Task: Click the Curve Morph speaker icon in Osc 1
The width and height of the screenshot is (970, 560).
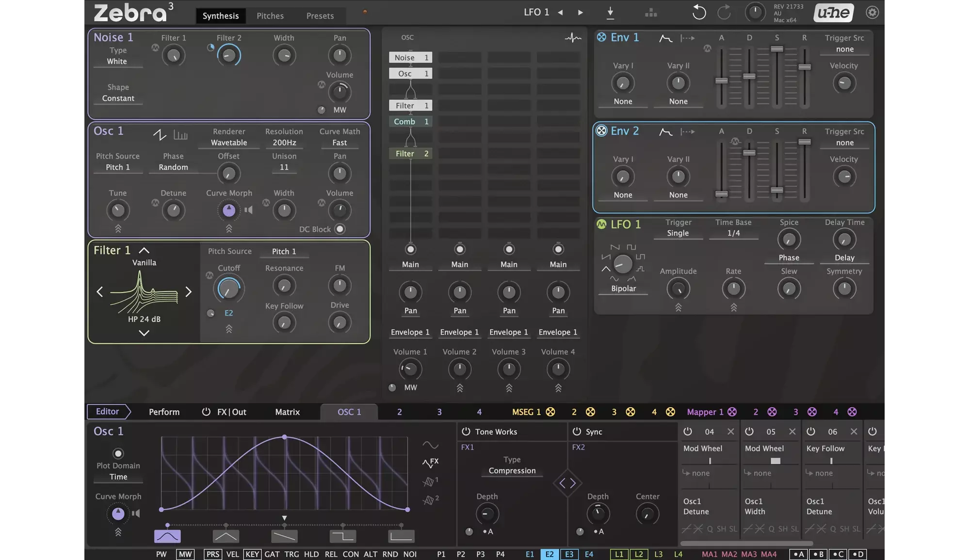Action: [248, 210]
